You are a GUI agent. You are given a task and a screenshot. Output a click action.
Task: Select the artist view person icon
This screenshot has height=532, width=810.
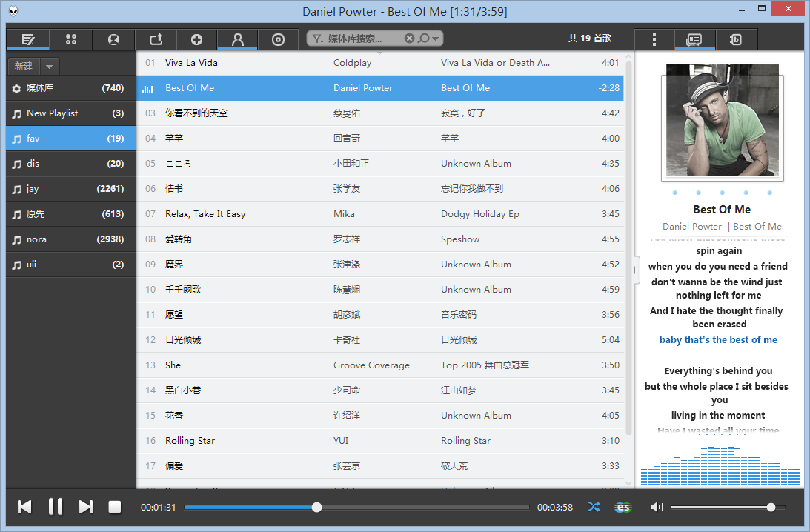pos(237,39)
